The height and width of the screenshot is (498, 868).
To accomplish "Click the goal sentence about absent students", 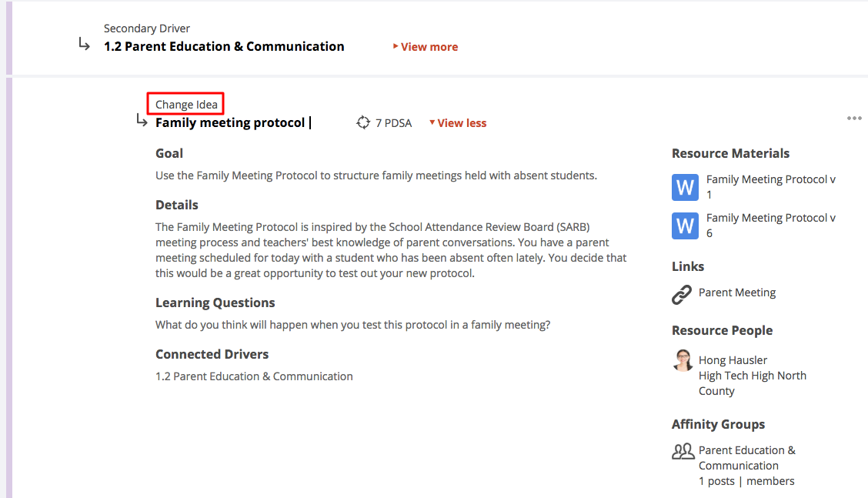I will coord(376,175).
